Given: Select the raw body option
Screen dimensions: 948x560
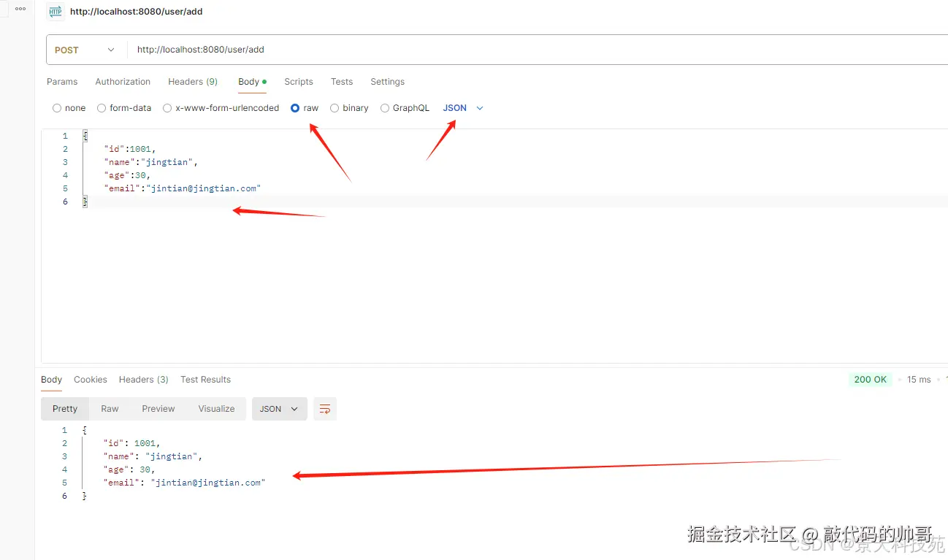Looking at the screenshot, I should 305,108.
